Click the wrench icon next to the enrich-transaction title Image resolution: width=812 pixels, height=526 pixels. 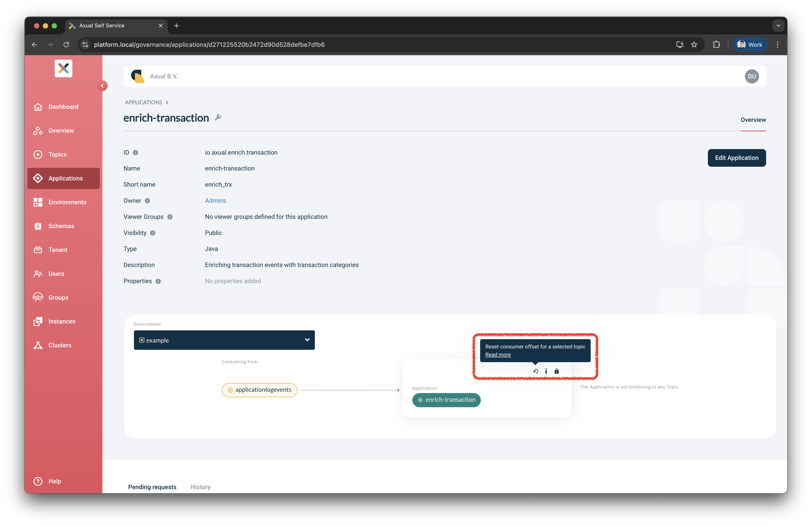pos(218,118)
